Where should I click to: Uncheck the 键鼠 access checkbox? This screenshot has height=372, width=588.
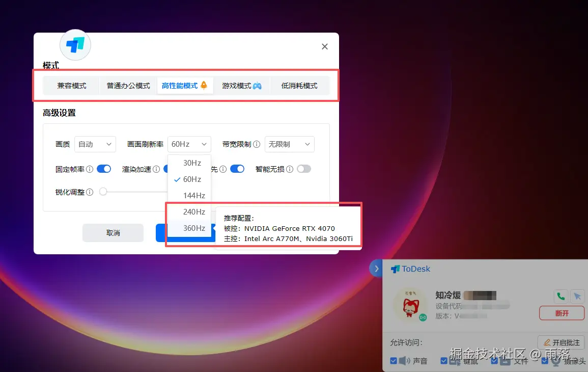pyautogui.click(x=443, y=361)
